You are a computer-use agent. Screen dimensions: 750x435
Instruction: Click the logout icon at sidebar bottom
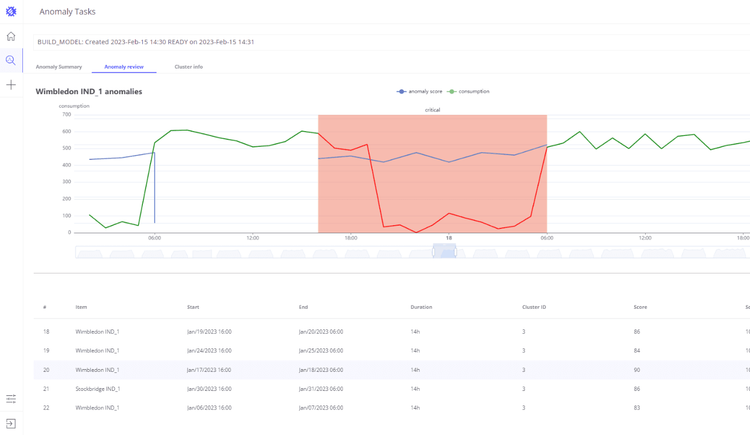tap(11, 424)
